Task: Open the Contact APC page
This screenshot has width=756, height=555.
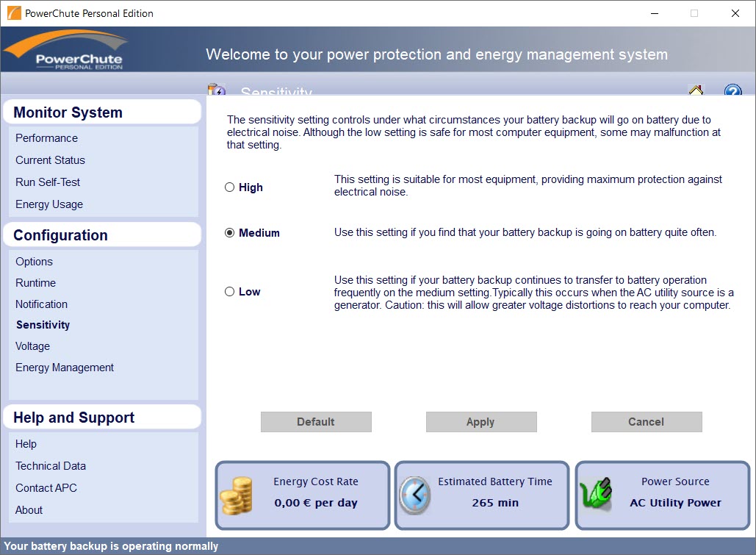Action: coord(46,488)
